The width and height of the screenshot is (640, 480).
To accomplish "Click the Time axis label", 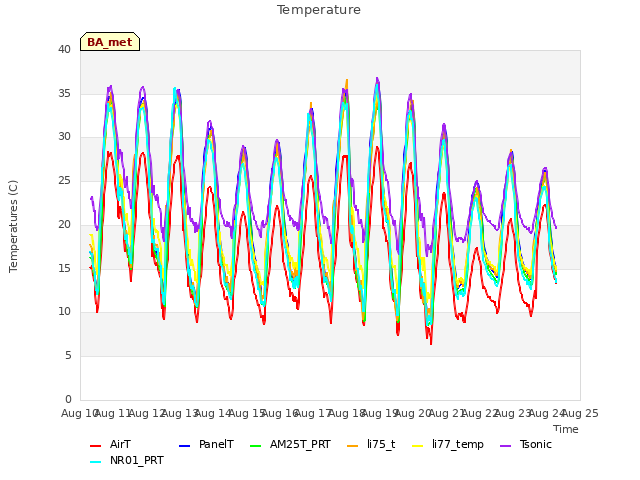I will [x=566, y=429].
